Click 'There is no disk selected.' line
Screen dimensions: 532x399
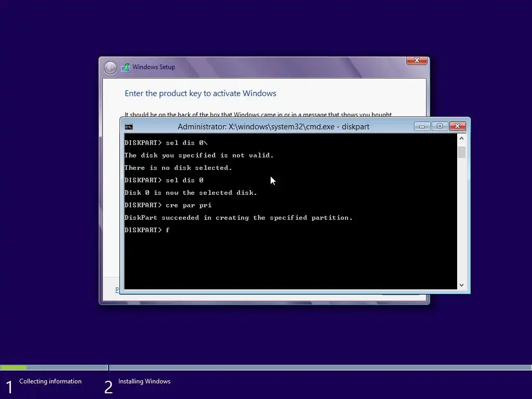[178, 168]
